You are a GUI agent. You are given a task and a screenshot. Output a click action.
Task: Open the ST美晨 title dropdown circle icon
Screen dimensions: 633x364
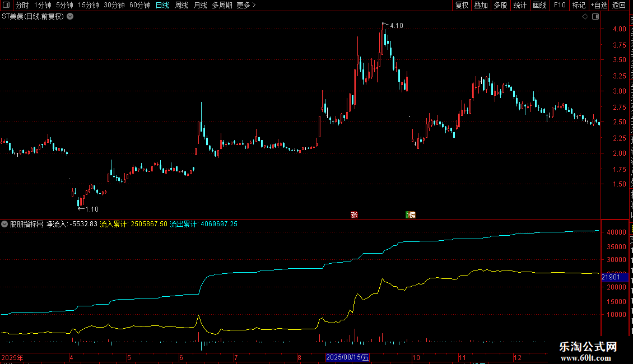click(70, 17)
